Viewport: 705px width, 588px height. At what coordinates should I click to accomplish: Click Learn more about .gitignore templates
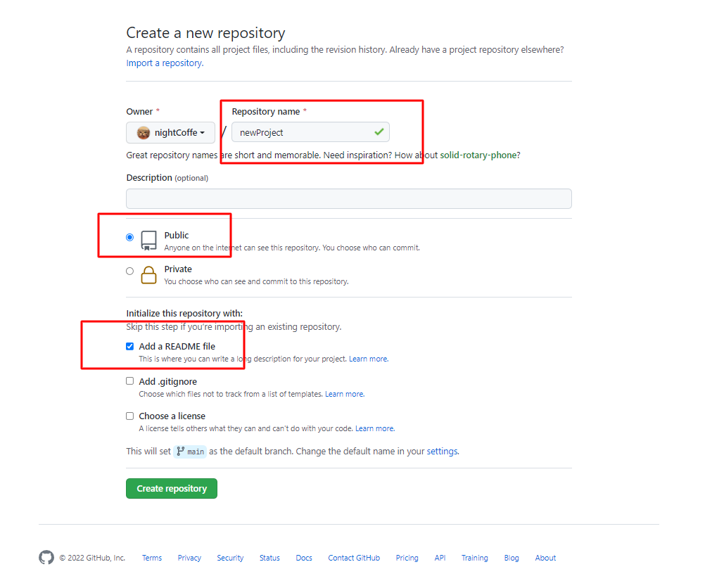click(x=344, y=394)
